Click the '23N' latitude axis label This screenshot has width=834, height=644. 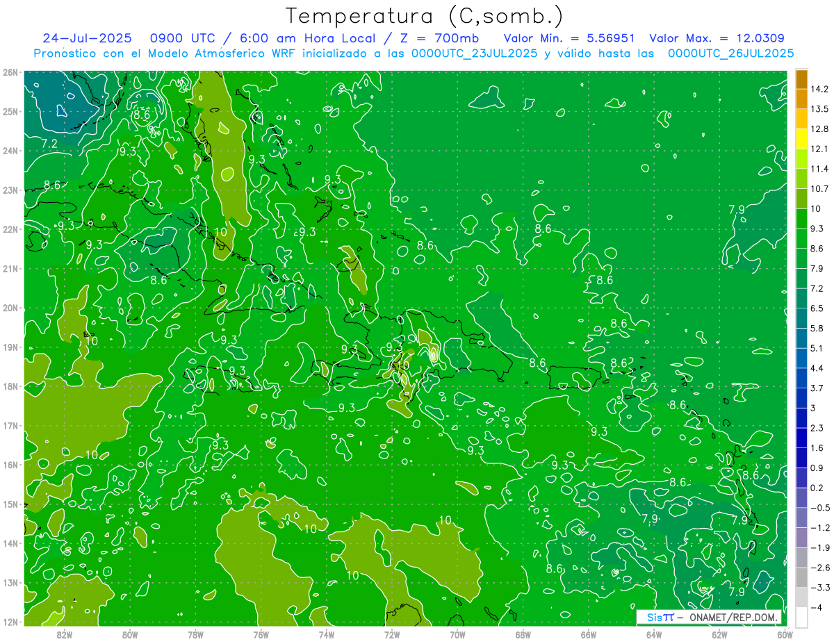coord(10,190)
